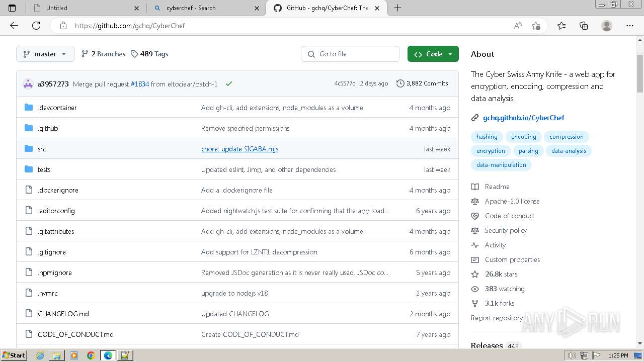Open a new browser tab
This screenshot has width=644, height=362.
397,8
